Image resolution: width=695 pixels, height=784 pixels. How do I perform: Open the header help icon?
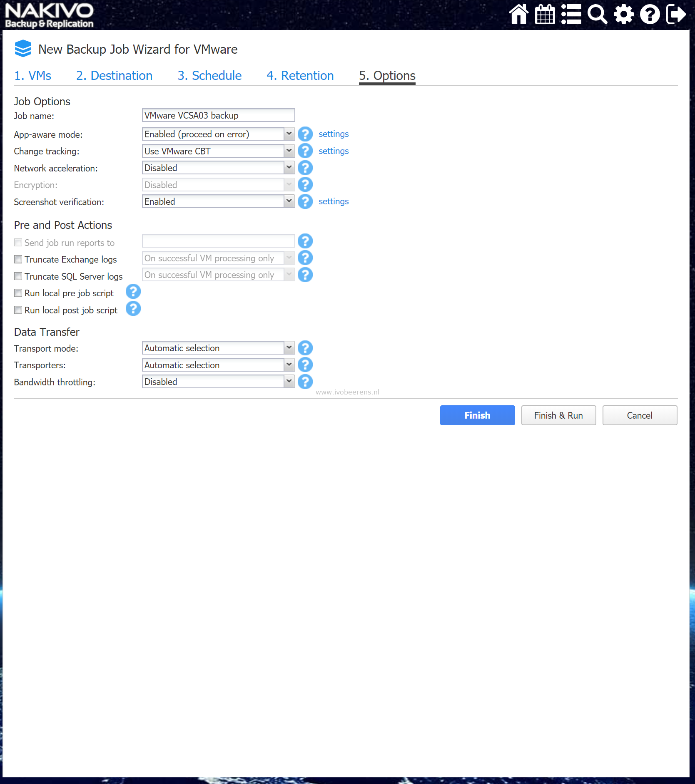click(x=650, y=15)
